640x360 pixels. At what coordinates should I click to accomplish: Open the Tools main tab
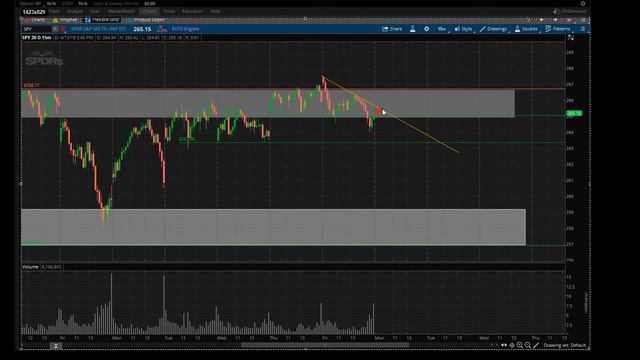(169, 11)
